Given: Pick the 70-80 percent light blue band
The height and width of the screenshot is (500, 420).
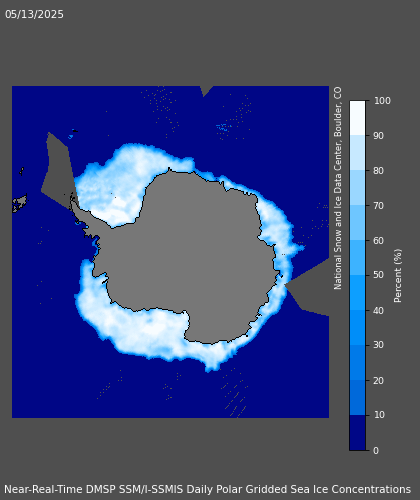Looking at the screenshot, I should 357,188.
